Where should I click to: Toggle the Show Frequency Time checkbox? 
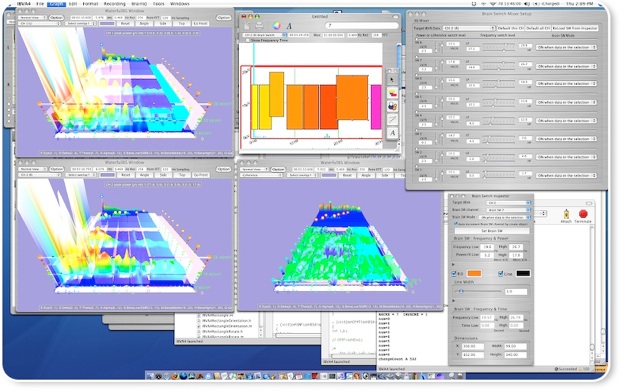(x=248, y=40)
